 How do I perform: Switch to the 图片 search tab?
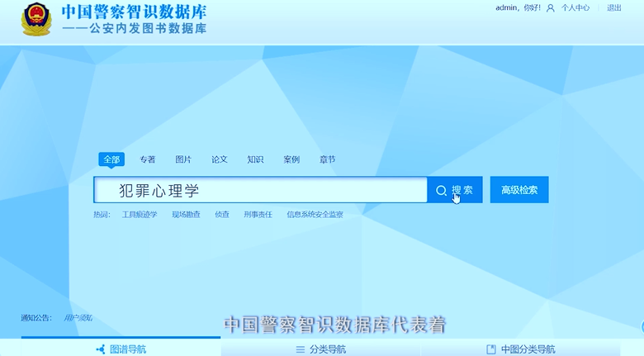pos(183,159)
